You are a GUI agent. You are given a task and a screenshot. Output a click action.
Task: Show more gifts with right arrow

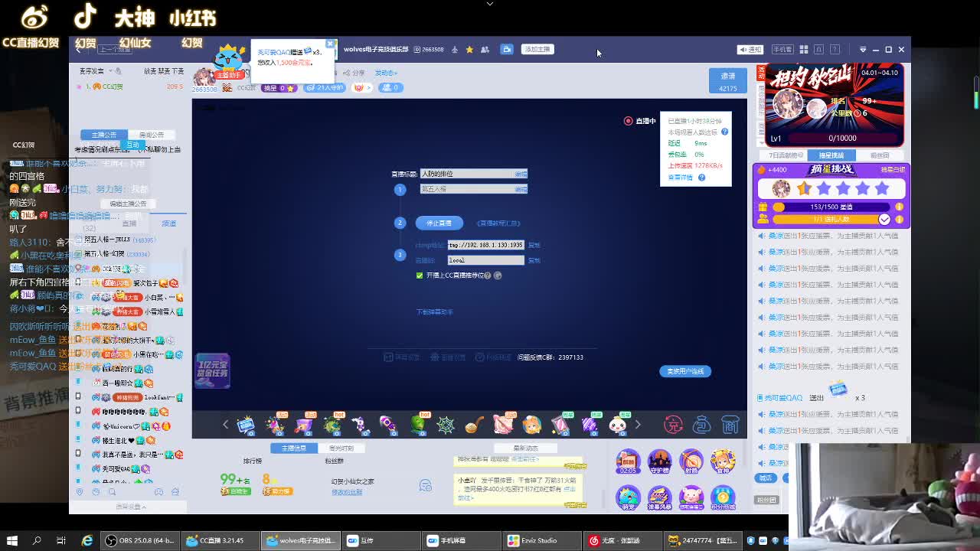tap(637, 425)
